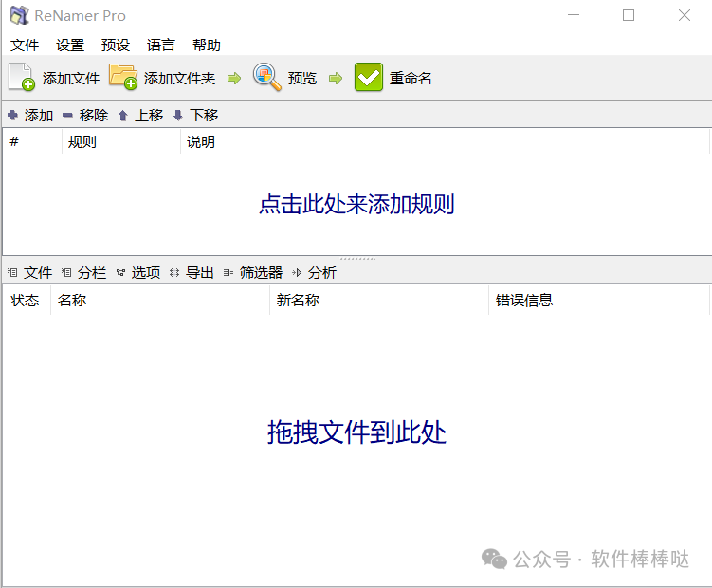Click the Add Files page icon

tap(22, 77)
